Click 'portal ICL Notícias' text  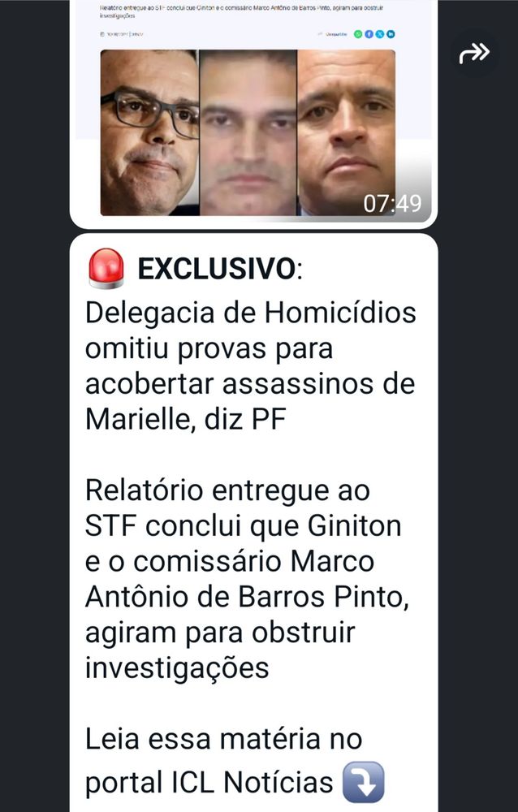pyautogui.click(x=209, y=782)
